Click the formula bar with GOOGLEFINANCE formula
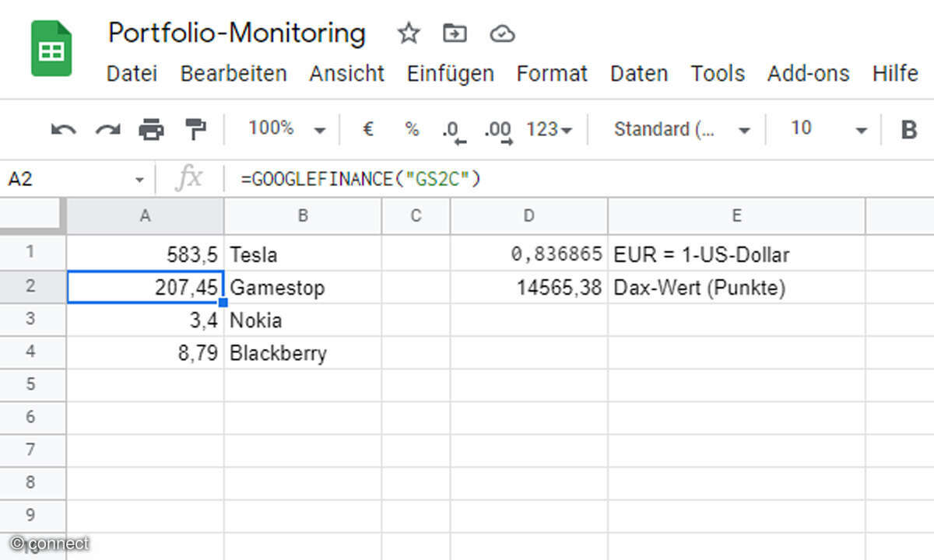The width and height of the screenshot is (934, 560). 580,180
